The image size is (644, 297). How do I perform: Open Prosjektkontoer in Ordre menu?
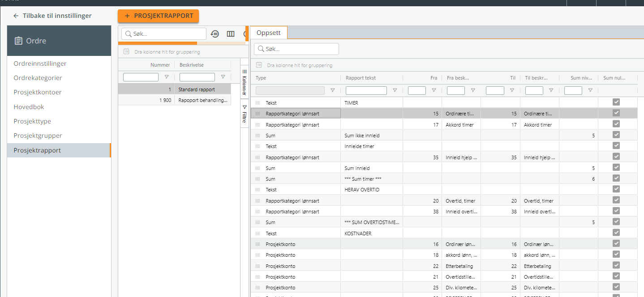(38, 92)
